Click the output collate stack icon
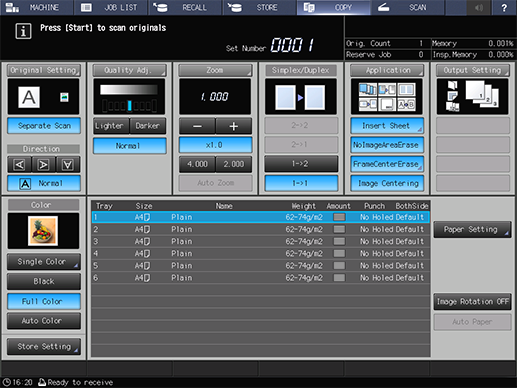 tap(482, 94)
